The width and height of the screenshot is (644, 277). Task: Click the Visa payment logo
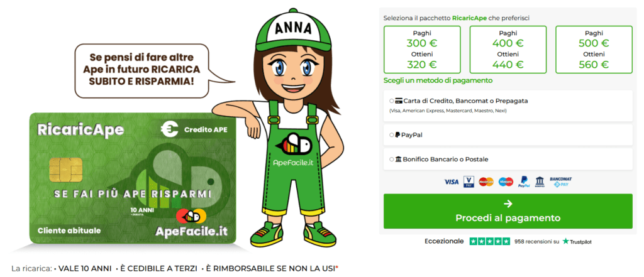point(452,182)
